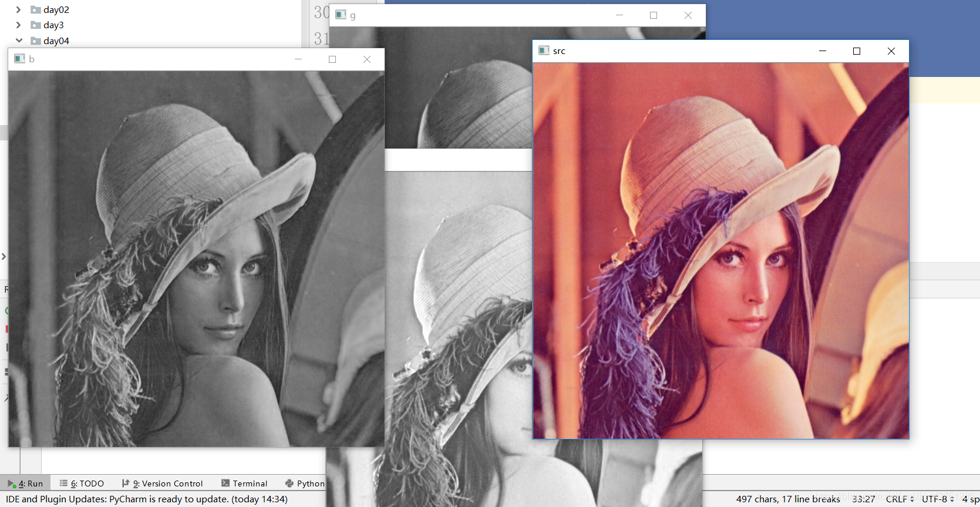
Task: Click the color Lena image in src window
Action: (720, 250)
